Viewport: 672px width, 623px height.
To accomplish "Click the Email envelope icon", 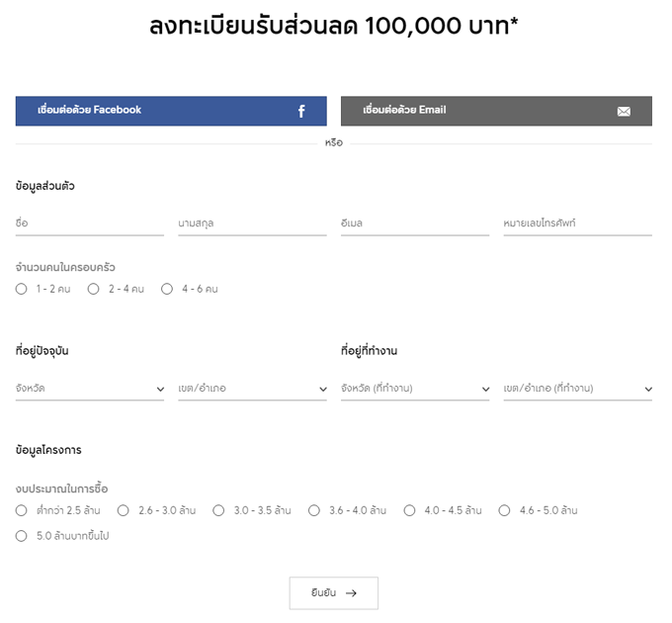I will coord(624,112).
